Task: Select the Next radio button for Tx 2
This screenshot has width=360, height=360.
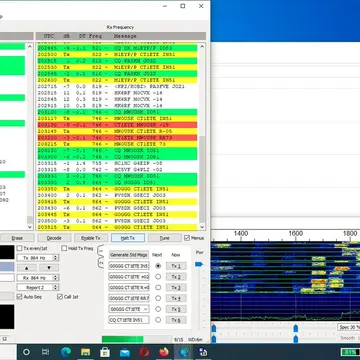Action: click(x=158, y=277)
